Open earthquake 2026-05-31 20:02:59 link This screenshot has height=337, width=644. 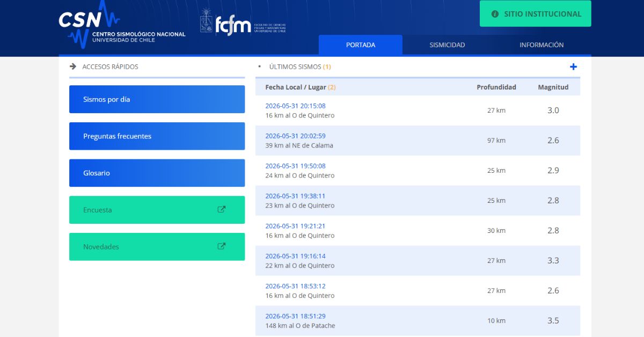295,136
